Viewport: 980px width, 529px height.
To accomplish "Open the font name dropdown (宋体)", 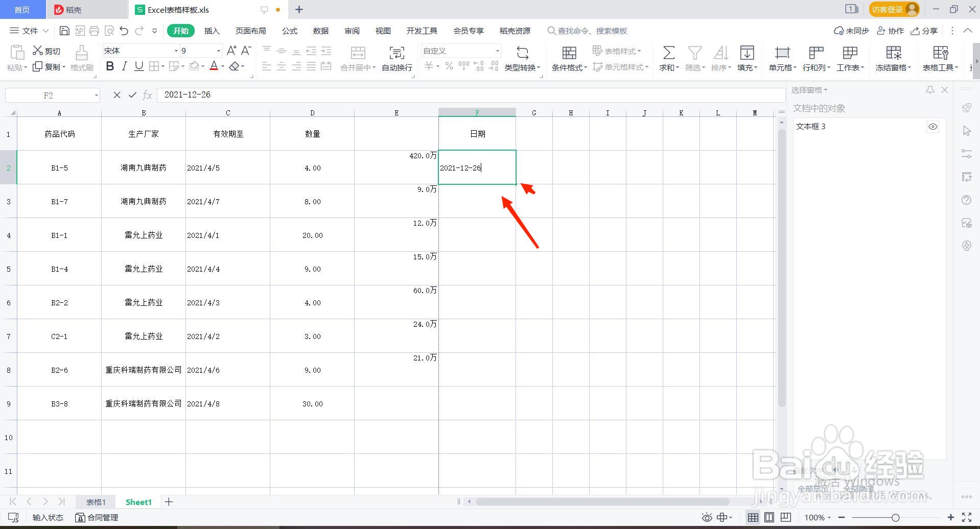I will [x=176, y=51].
